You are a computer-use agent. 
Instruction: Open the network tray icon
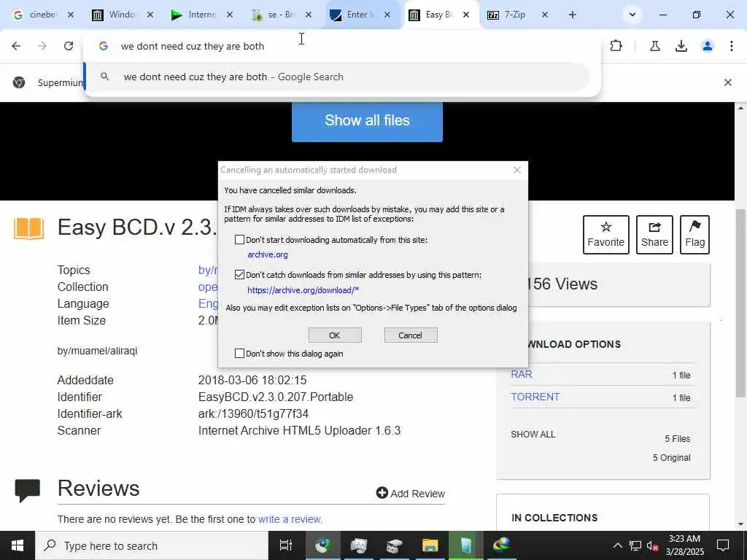[x=635, y=545]
